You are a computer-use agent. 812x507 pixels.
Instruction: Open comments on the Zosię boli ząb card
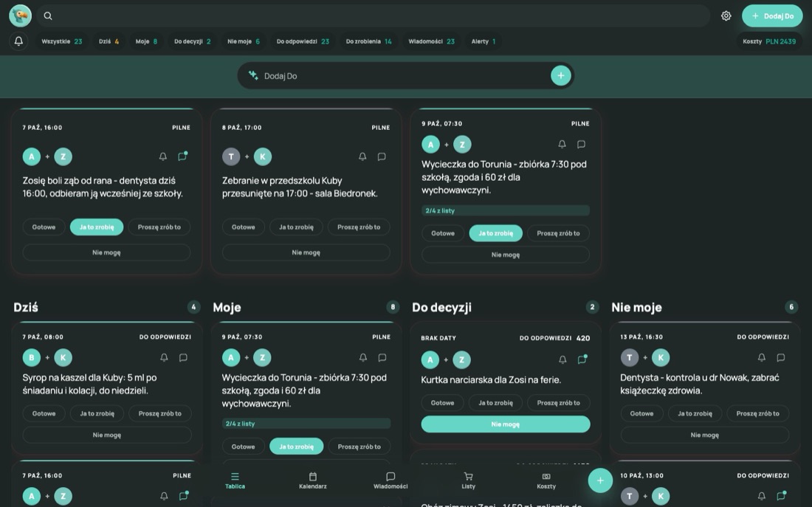(x=182, y=156)
